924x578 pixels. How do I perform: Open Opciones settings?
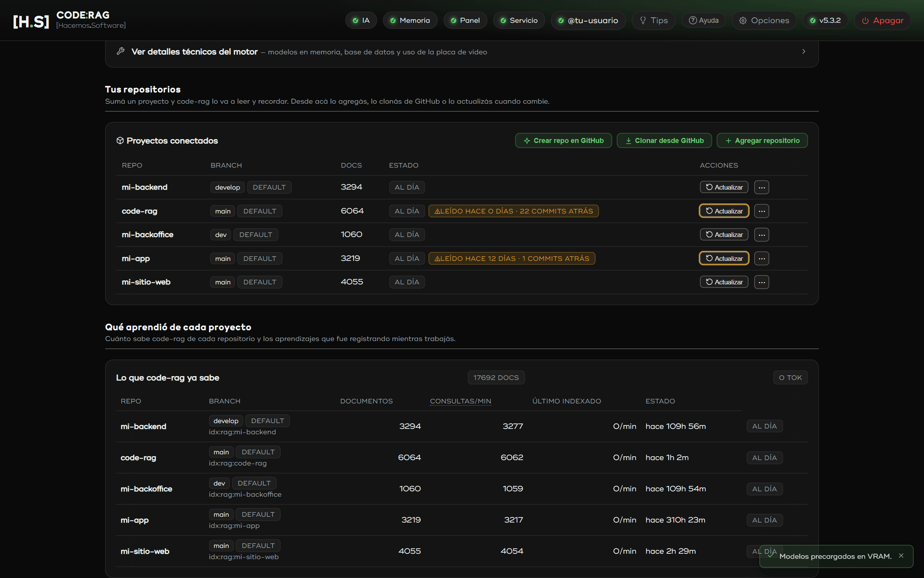coord(765,20)
